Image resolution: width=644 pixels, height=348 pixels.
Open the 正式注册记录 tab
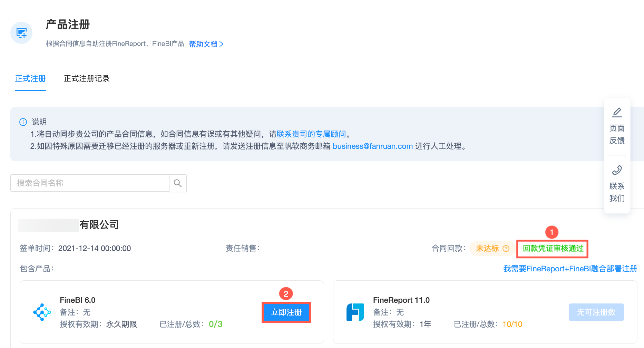(x=87, y=79)
